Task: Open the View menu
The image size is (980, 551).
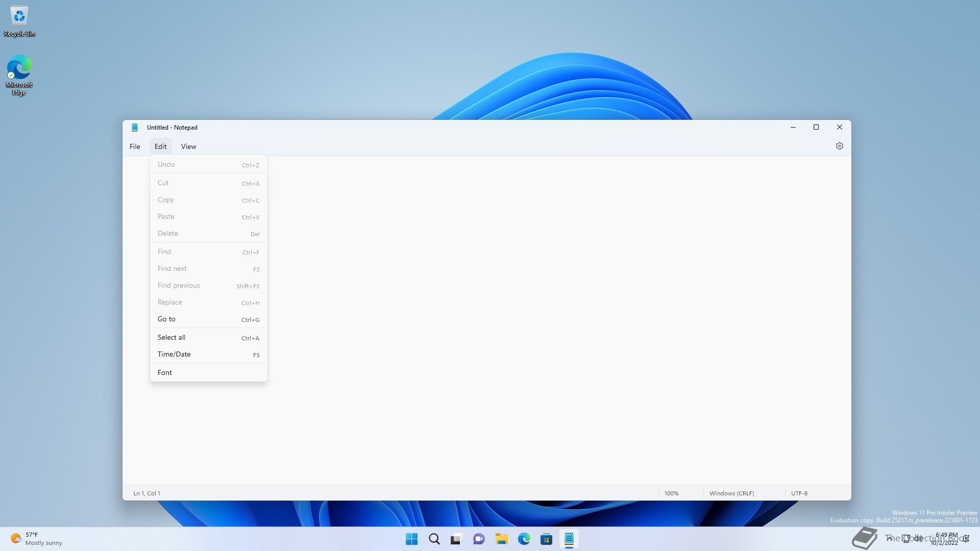Action: pyautogui.click(x=188, y=147)
